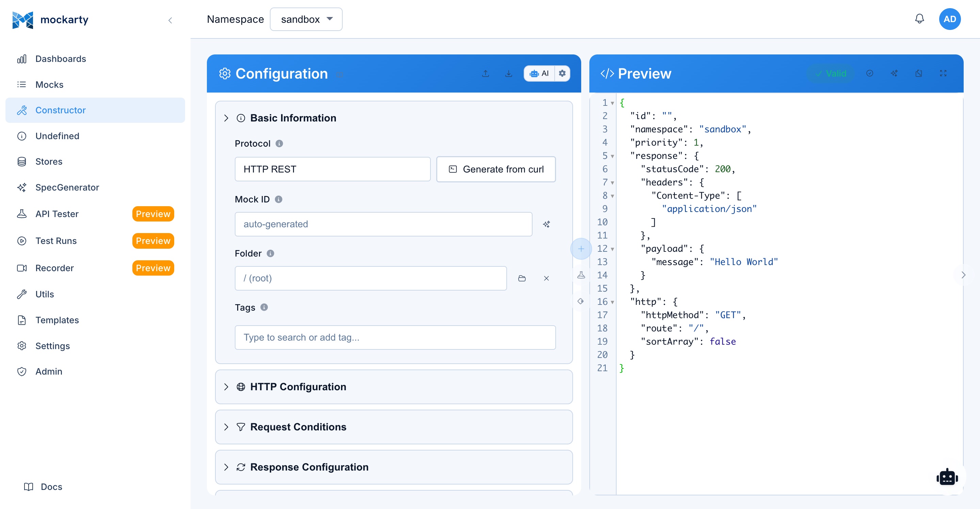
Task: Open the HTTP REST protocol selector
Action: click(332, 169)
